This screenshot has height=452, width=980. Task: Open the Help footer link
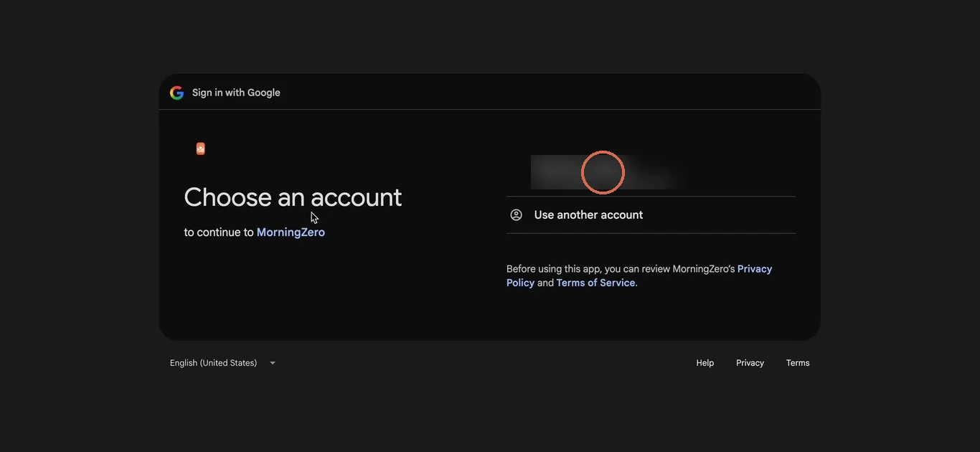(x=705, y=363)
